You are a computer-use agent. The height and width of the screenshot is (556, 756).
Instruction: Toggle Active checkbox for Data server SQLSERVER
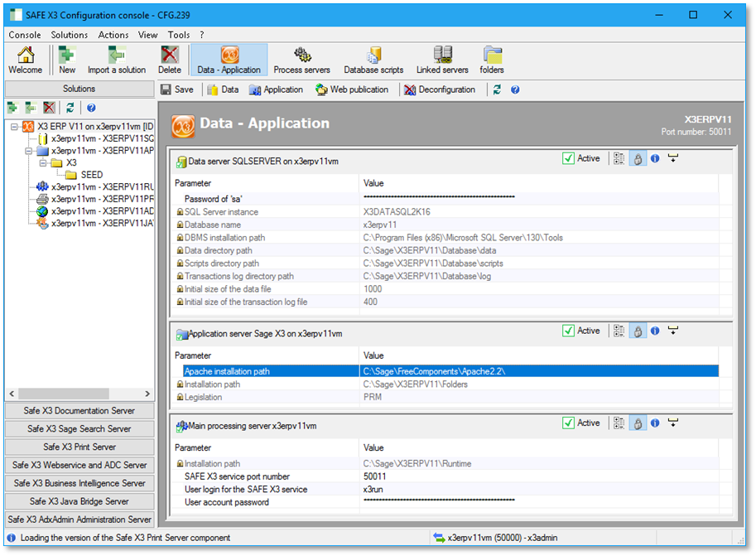(x=568, y=158)
